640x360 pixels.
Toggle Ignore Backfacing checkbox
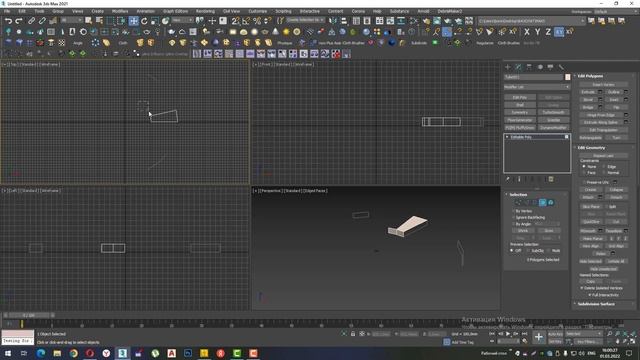[x=513, y=218]
